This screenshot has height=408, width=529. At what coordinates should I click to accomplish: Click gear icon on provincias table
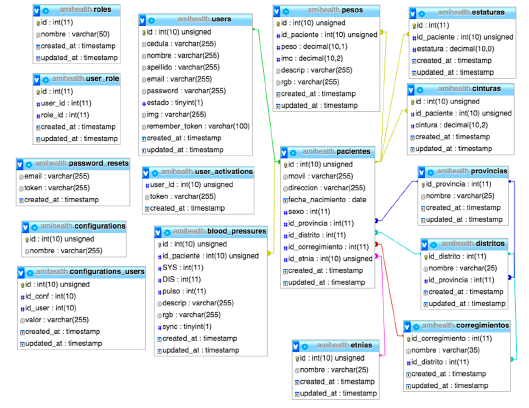[x=430, y=172]
